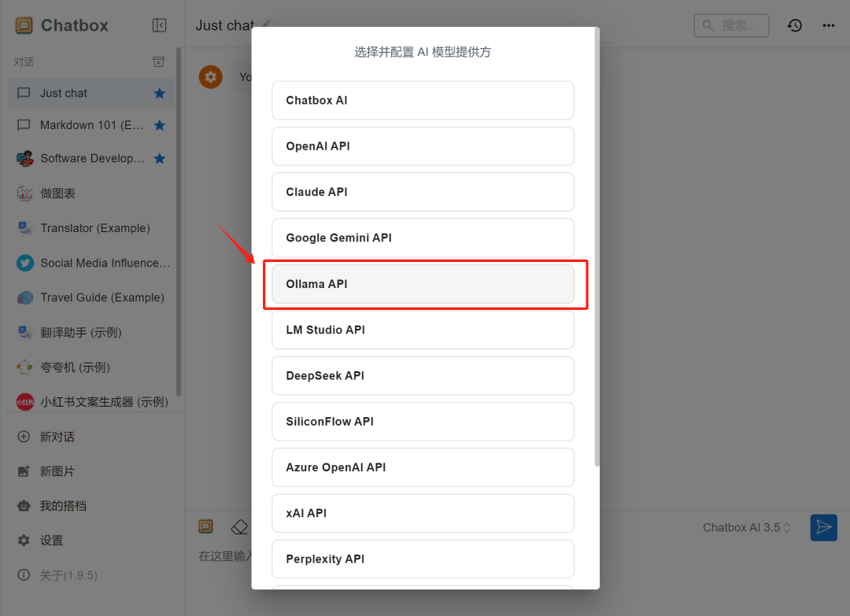This screenshot has width=850, height=616.
Task: Open 小红书文案生成器 conversation
Action: click(91, 402)
